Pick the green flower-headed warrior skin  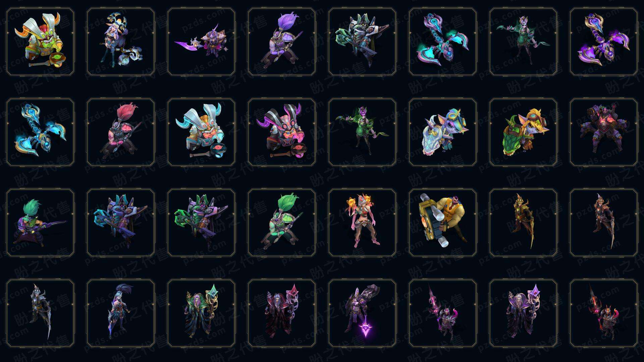(282, 223)
